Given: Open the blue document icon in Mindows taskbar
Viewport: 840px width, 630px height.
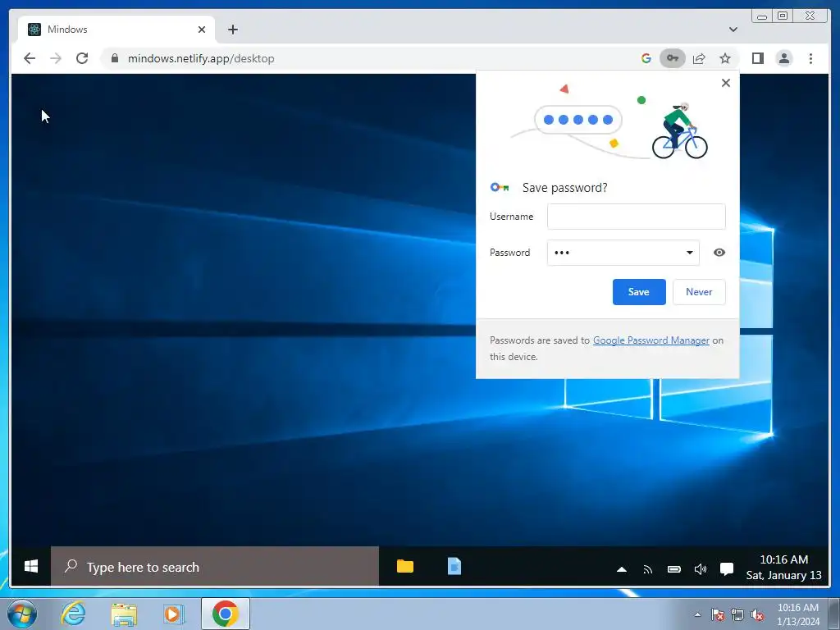Looking at the screenshot, I should (454, 566).
